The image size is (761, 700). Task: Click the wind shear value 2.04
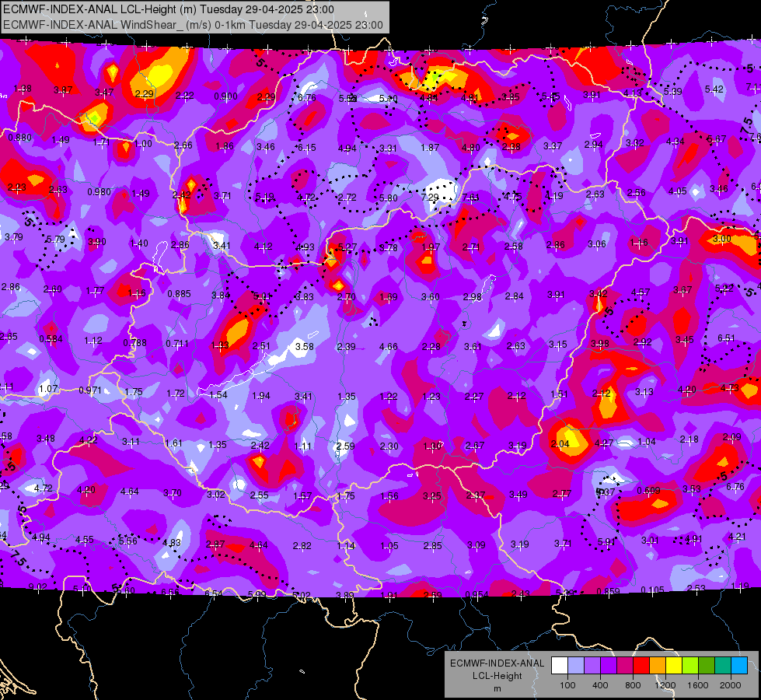coord(560,443)
